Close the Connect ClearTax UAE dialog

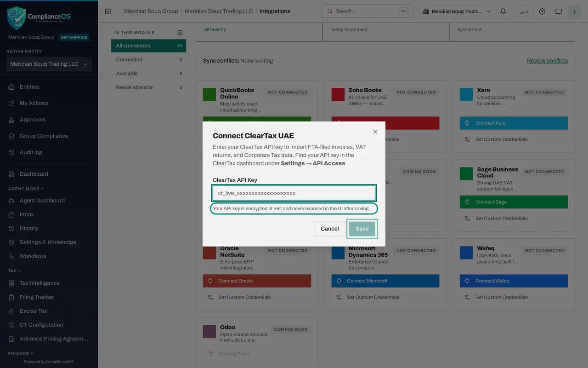click(x=375, y=132)
